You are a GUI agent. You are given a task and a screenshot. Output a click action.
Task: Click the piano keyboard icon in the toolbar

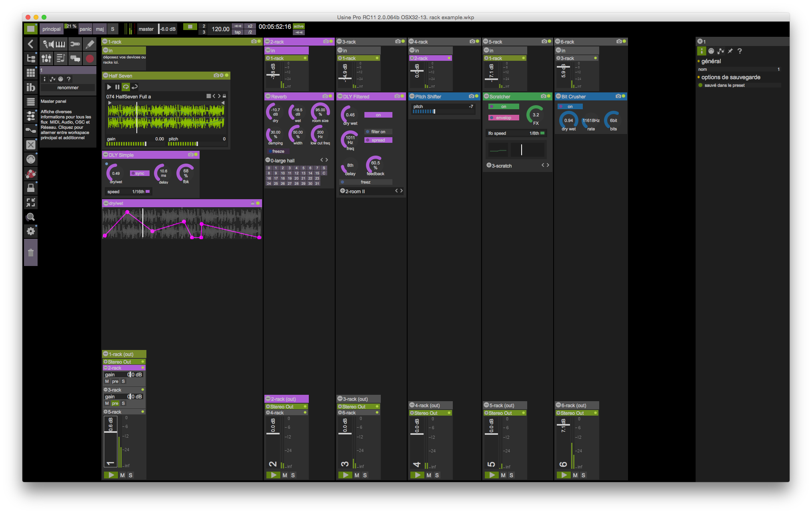point(60,44)
